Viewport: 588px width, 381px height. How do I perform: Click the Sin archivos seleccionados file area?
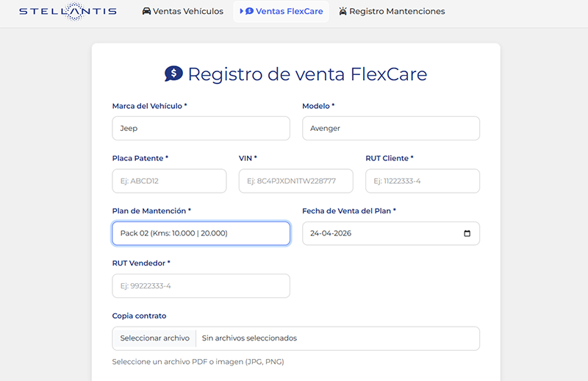click(337, 338)
